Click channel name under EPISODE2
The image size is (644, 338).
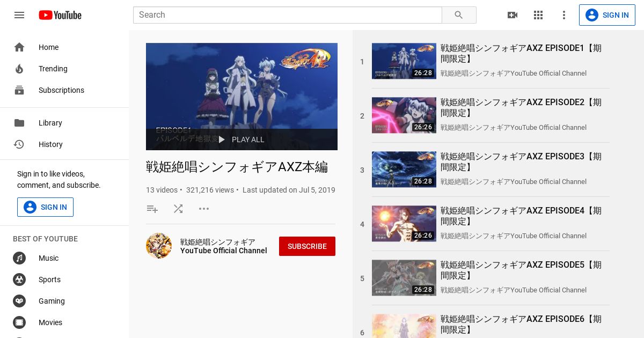pyautogui.click(x=514, y=128)
